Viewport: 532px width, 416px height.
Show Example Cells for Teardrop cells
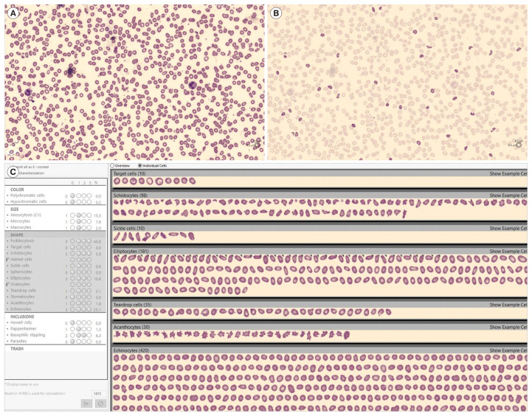(x=508, y=304)
